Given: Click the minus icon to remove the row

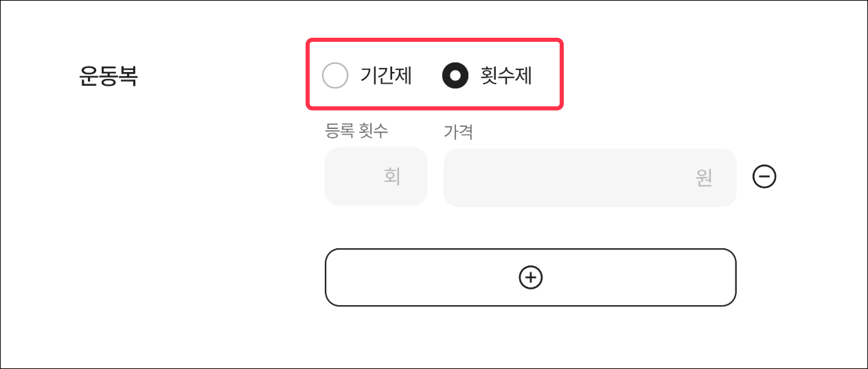Looking at the screenshot, I should pos(764,177).
